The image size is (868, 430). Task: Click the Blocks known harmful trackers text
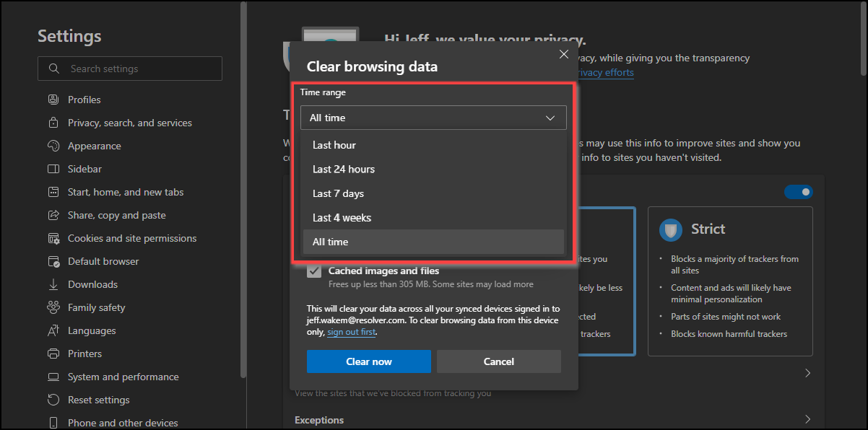(729, 334)
